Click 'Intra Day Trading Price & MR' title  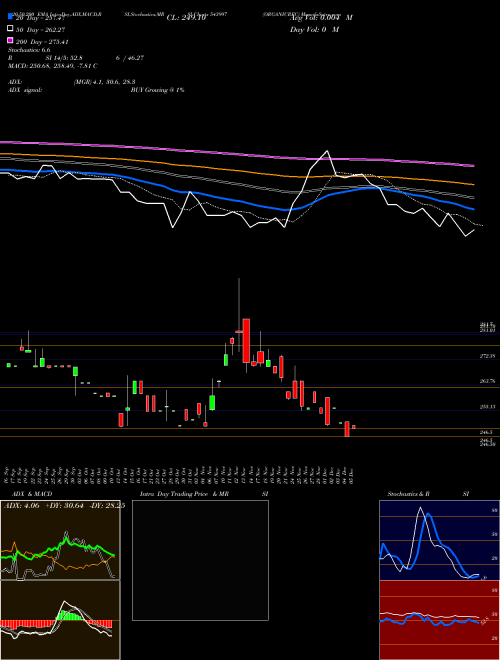pyautogui.click(x=184, y=494)
